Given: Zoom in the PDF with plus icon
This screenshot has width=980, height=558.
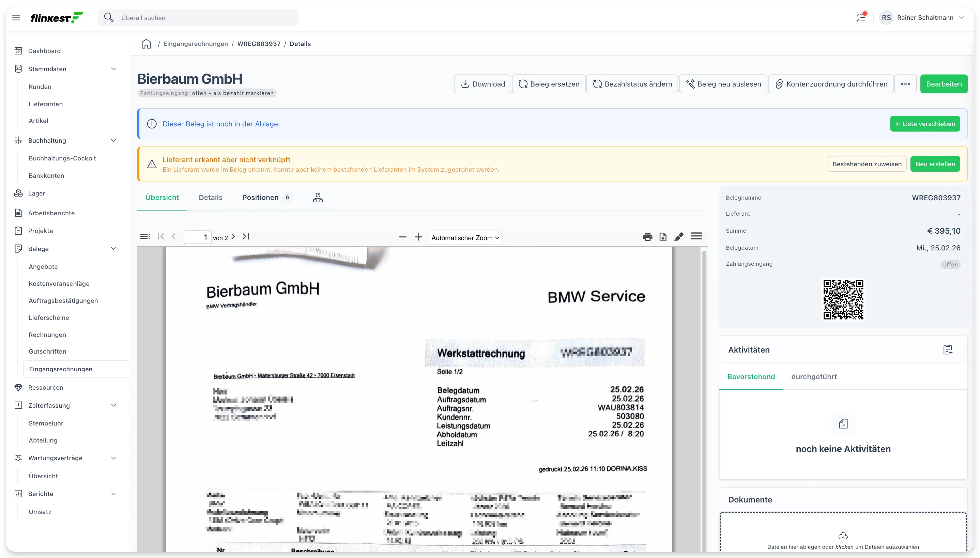Looking at the screenshot, I should tap(418, 237).
